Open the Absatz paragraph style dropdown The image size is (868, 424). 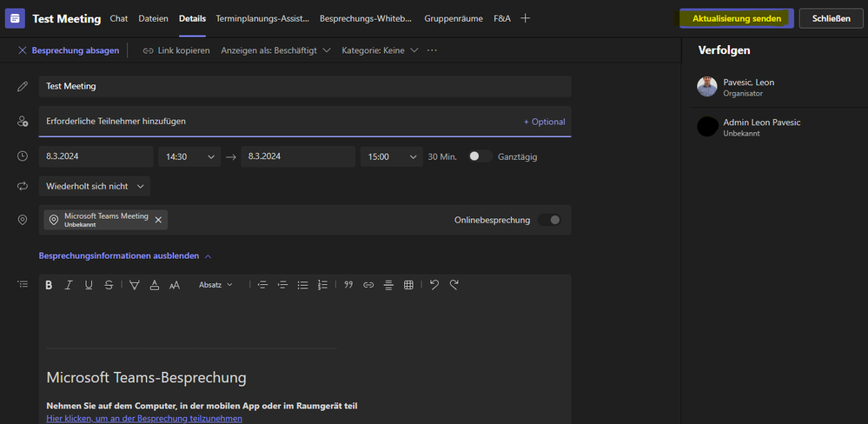pos(215,284)
